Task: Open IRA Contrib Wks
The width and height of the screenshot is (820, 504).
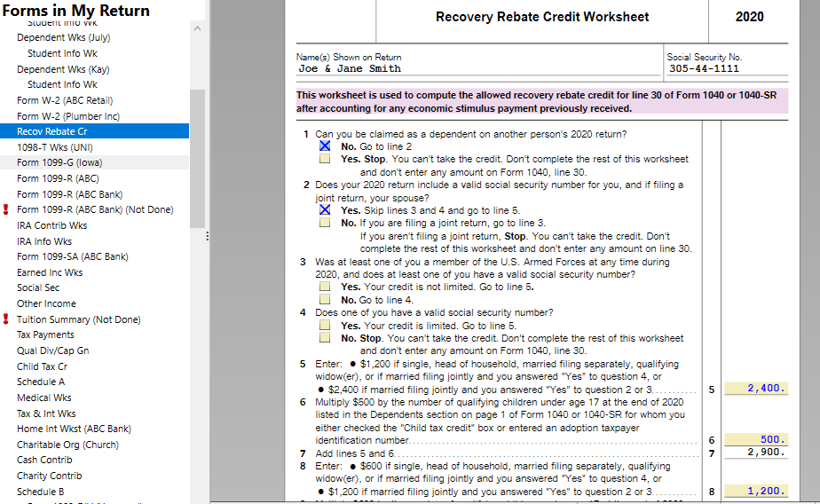Action: tap(51, 225)
